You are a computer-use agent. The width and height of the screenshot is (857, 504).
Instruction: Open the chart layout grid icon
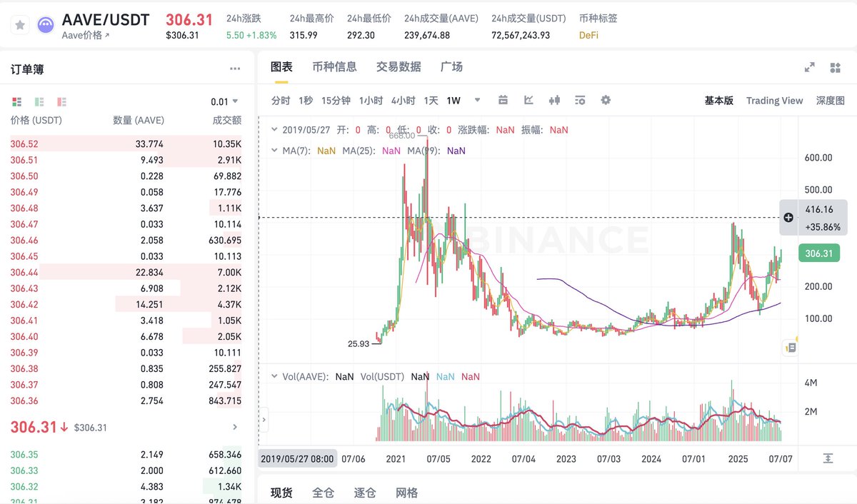pyautogui.click(x=835, y=67)
